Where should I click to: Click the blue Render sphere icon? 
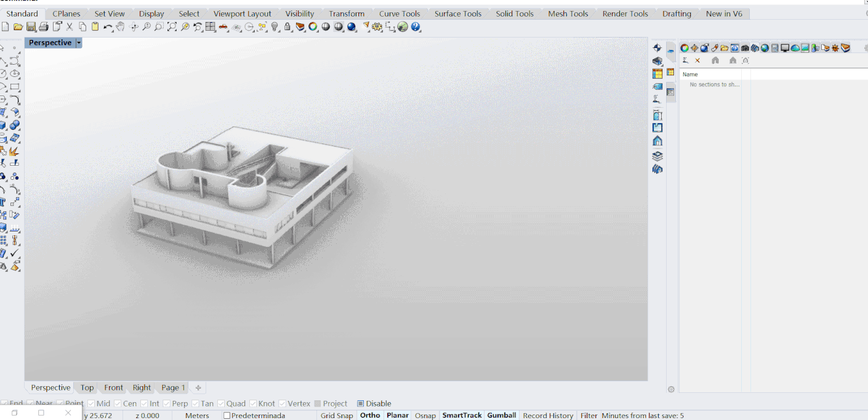tap(352, 26)
